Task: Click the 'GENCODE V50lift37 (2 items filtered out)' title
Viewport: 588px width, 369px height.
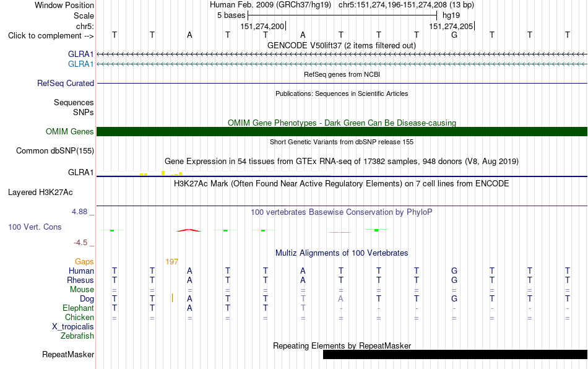Action: tap(342, 46)
